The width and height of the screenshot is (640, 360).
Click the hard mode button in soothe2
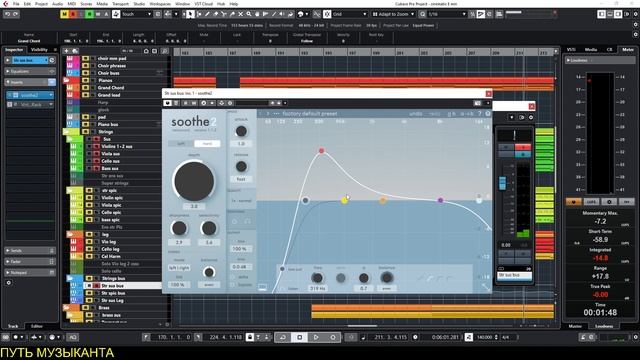[207, 144]
